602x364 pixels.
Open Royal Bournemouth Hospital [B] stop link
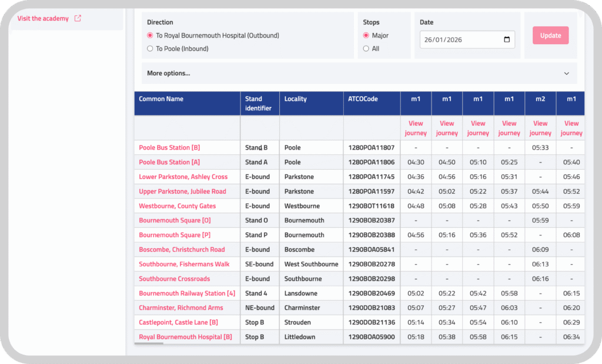point(185,337)
